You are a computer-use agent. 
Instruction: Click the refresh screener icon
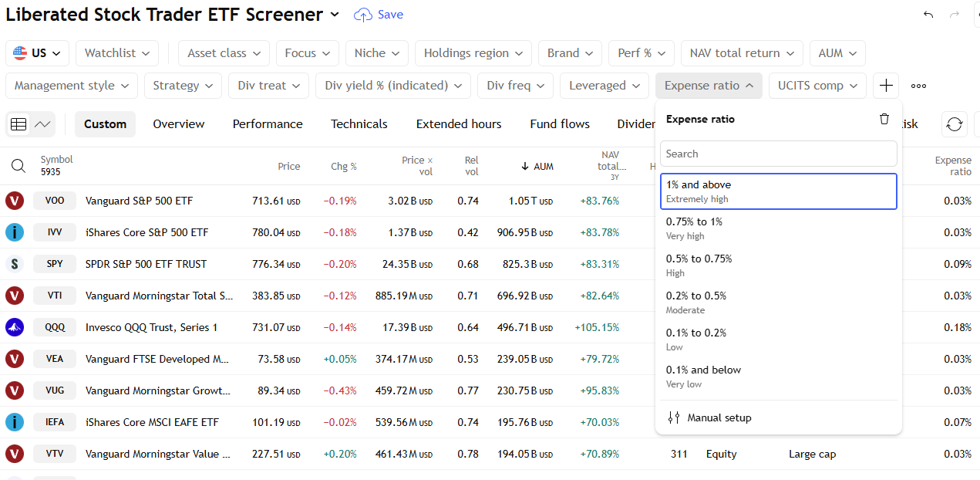click(955, 124)
